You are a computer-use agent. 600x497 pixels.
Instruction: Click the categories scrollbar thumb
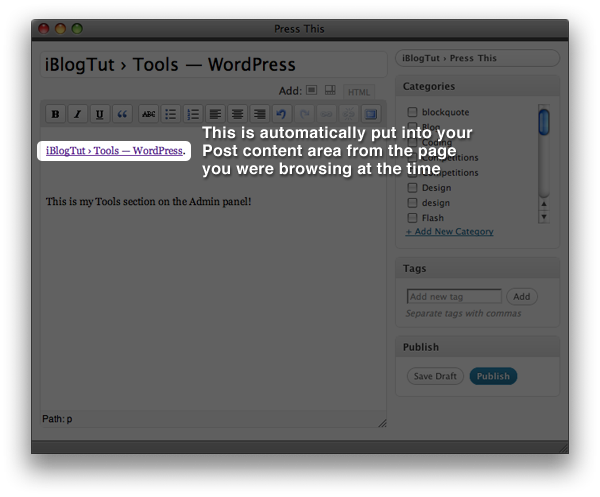click(x=544, y=122)
